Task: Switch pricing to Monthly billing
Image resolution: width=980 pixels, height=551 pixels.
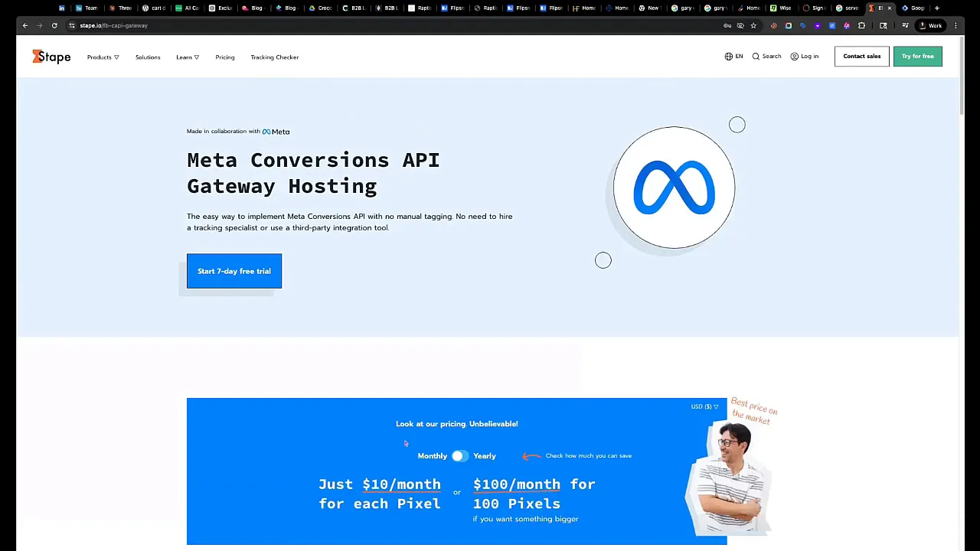Action: [432, 455]
